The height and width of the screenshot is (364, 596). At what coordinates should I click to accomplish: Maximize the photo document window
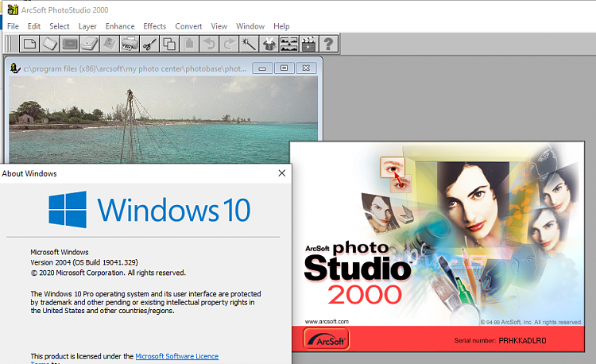pos(284,68)
